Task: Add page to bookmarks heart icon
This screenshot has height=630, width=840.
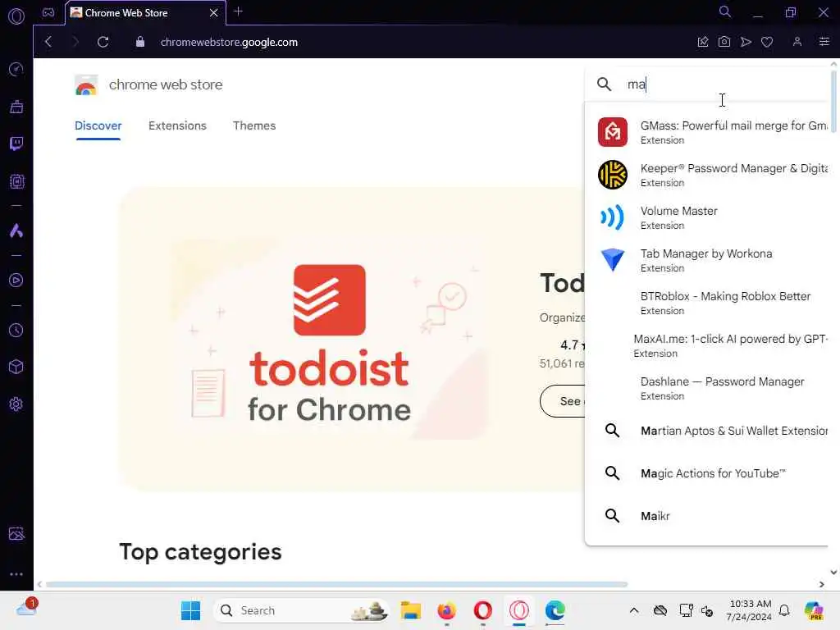Action: 767,42
